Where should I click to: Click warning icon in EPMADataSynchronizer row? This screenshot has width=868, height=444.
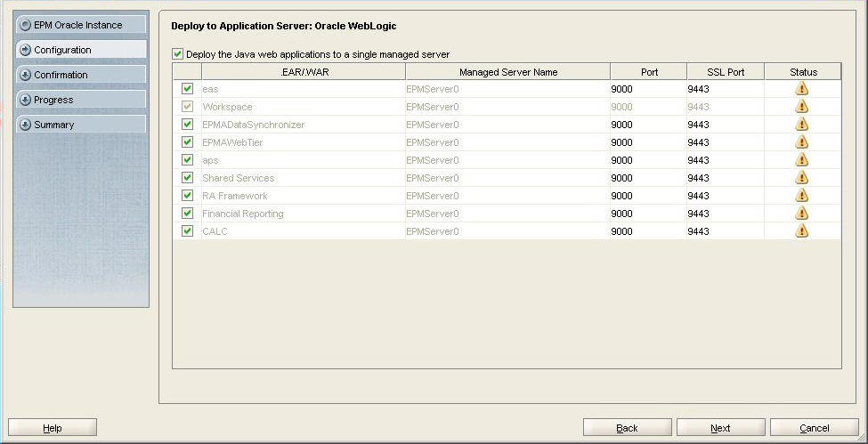pyautogui.click(x=801, y=124)
